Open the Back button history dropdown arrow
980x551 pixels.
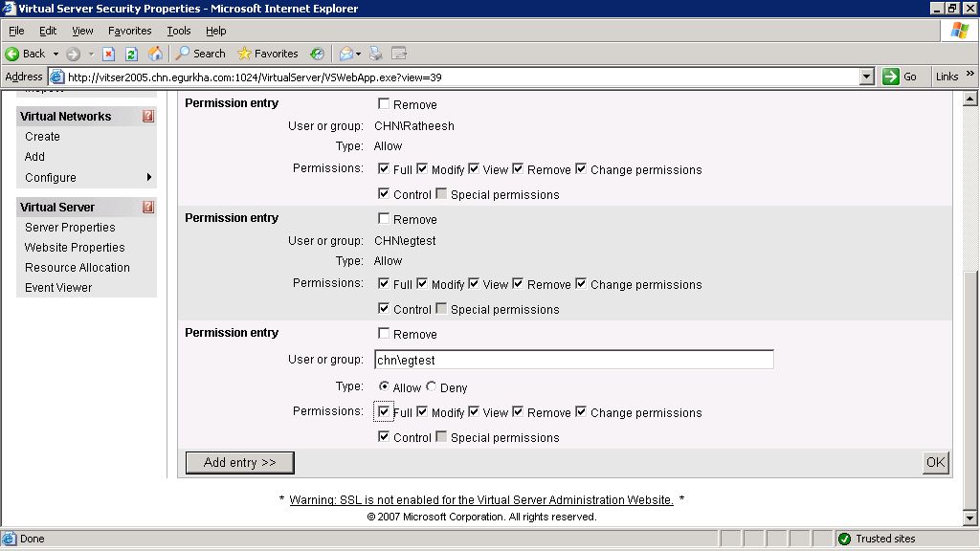[56, 54]
